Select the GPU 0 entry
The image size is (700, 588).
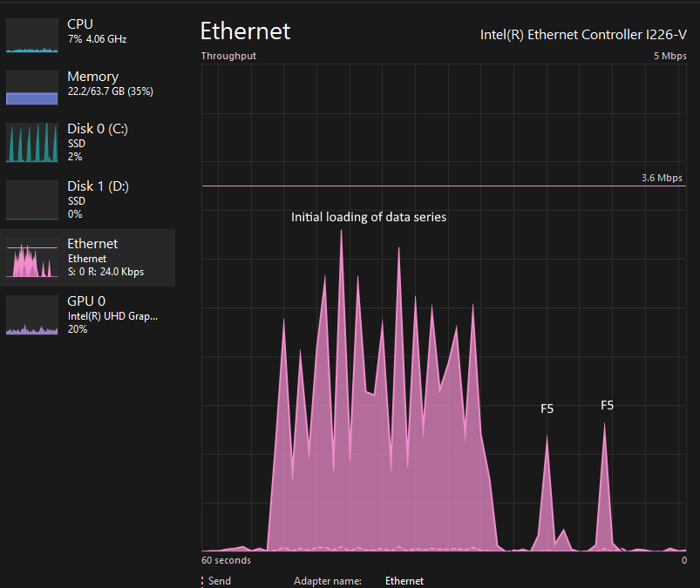coord(87,315)
